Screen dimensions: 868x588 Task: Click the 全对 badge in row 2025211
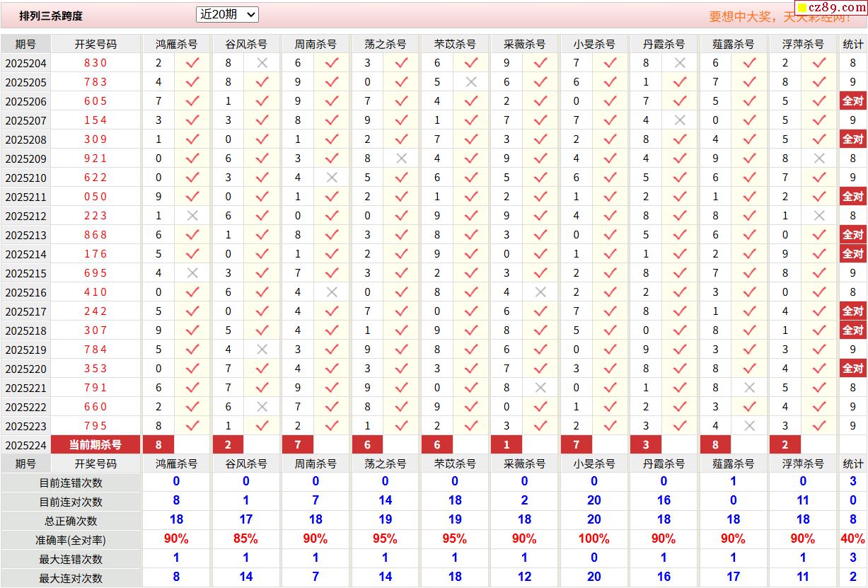[x=853, y=197]
